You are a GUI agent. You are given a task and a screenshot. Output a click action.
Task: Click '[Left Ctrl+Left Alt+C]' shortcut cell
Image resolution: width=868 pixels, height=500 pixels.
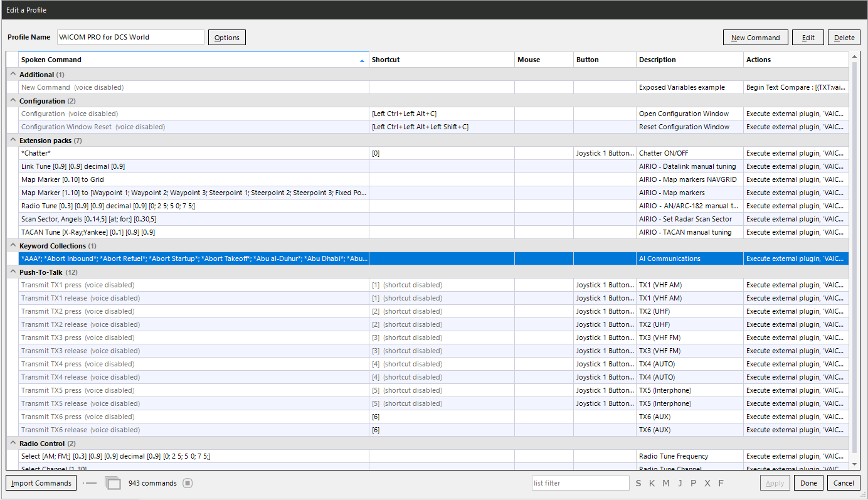[x=442, y=114]
